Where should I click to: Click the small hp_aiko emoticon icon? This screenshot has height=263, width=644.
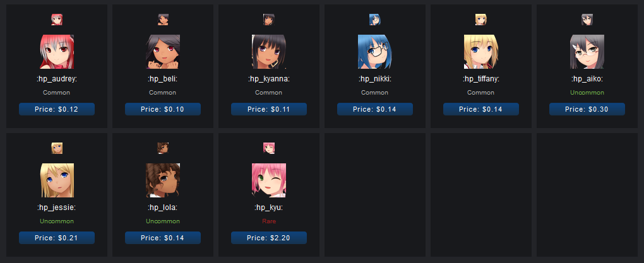pos(587,20)
